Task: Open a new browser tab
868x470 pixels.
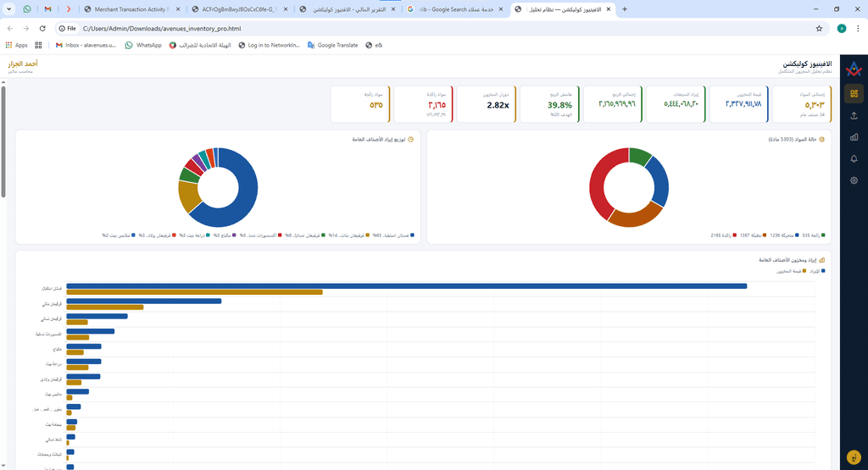Action: [625, 9]
